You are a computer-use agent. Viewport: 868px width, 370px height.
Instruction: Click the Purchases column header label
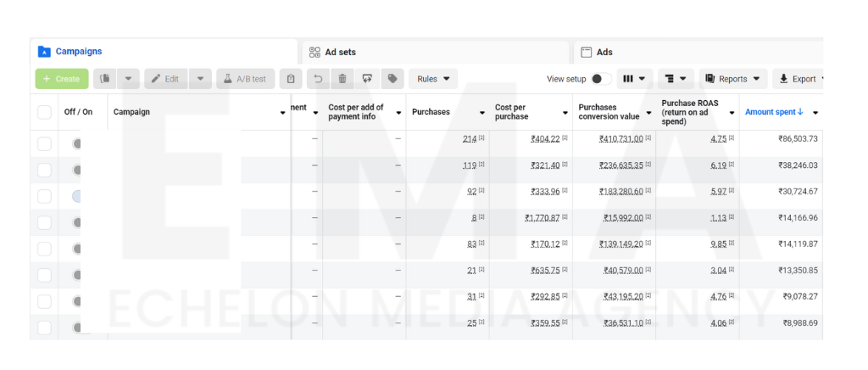point(431,112)
